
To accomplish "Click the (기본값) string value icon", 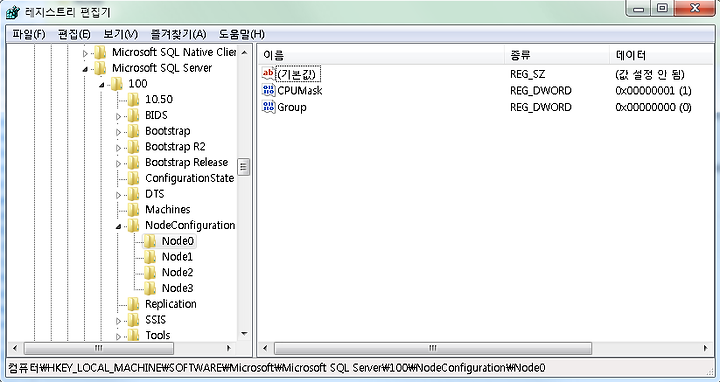I will (x=269, y=73).
